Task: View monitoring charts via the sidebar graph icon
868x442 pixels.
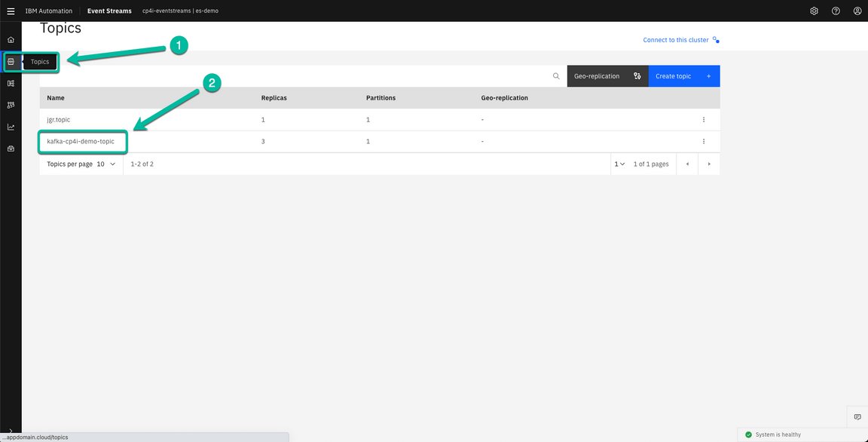Action: pos(10,127)
